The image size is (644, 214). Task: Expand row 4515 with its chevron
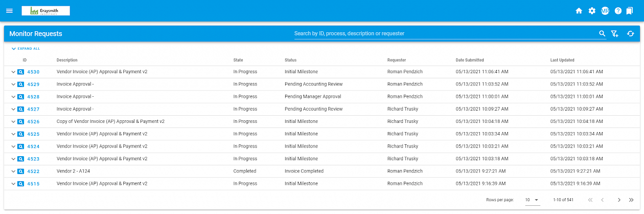(13, 184)
